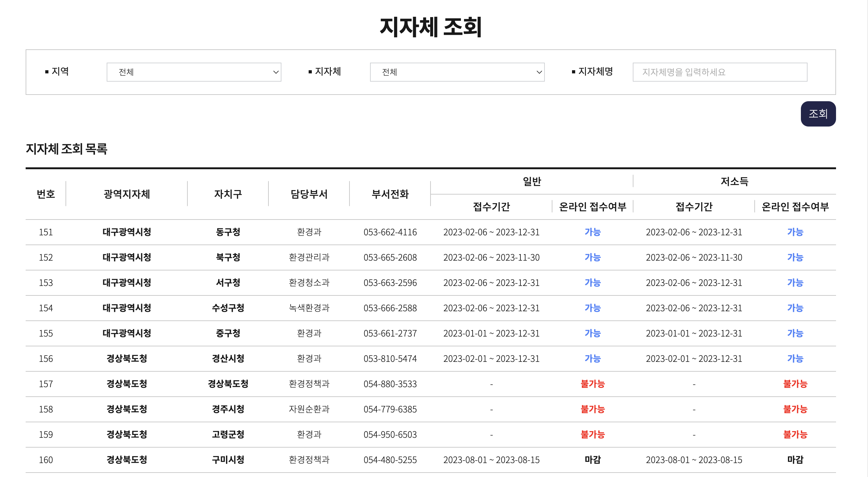Viewport: 868px width, 477px height.
Task: Select the 고령군청 district cell
Action: (228, 434)
